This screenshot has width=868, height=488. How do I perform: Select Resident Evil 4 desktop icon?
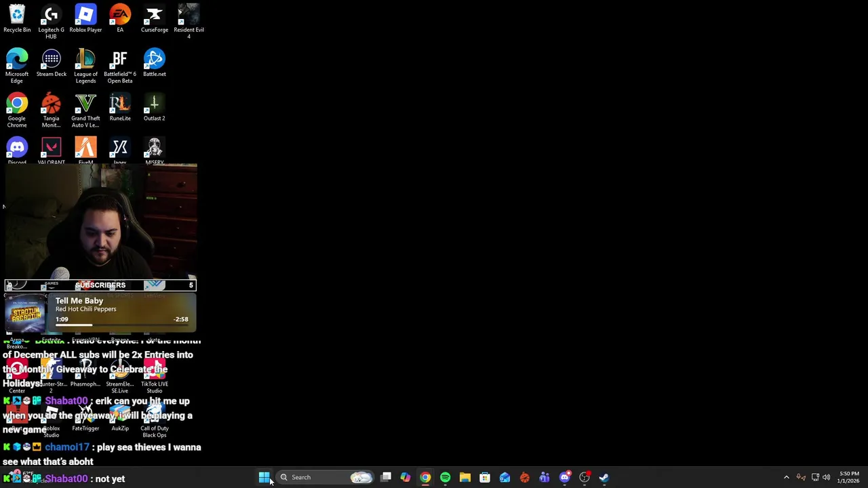click(189, 21)
